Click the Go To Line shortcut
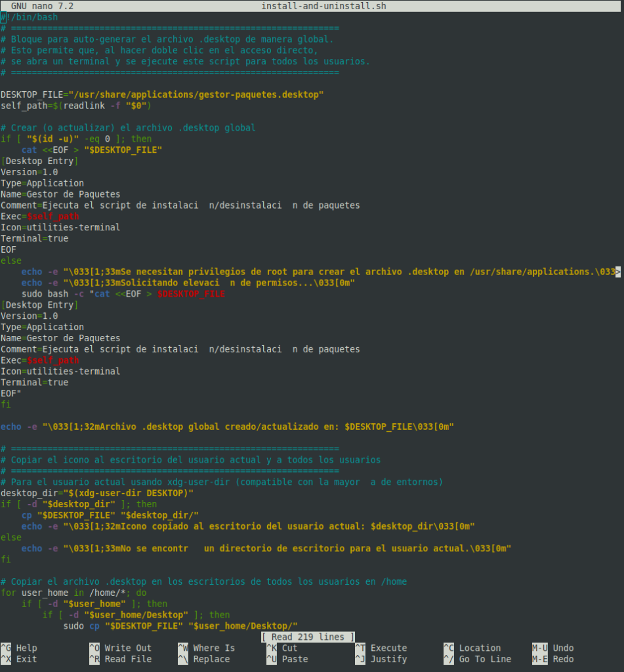Screen dimensions: 624x672 [x=478, y=659]
